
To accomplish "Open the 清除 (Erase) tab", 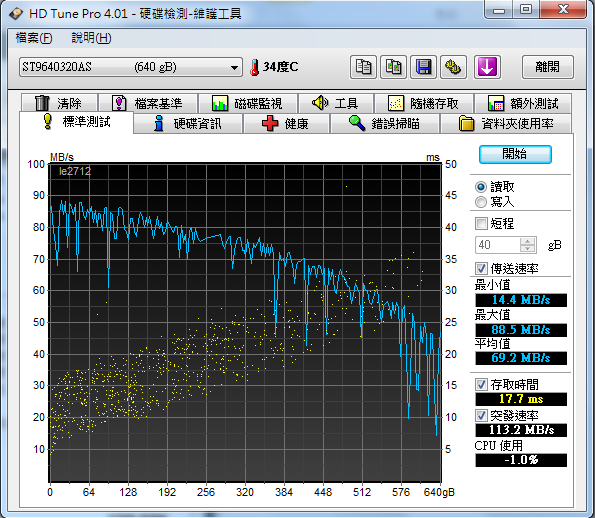I will coord(60,103).
